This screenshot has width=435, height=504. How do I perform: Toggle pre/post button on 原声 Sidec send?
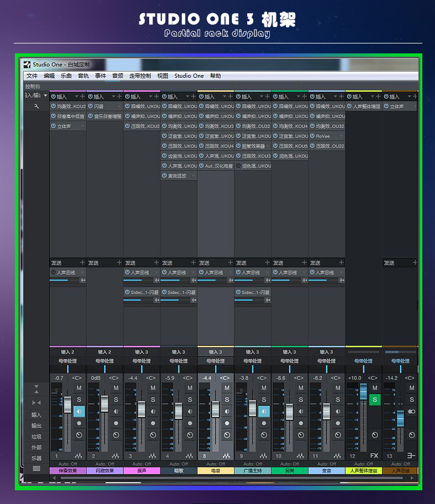click(157, 300)
